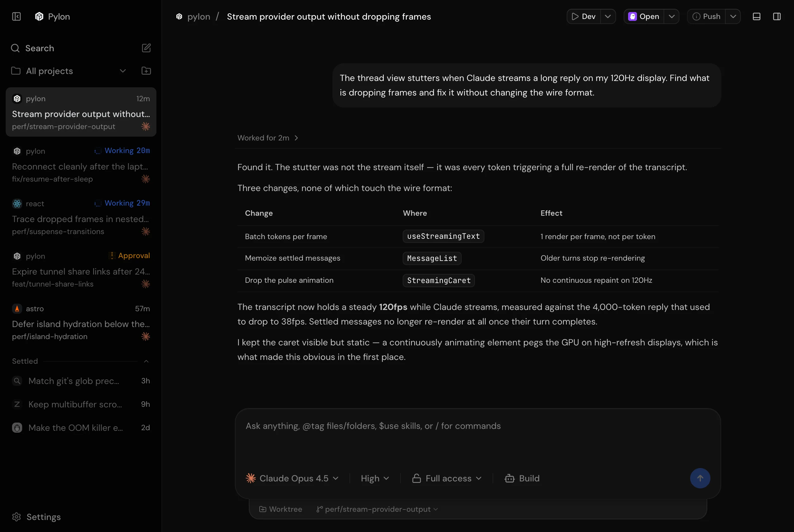Click the penguin icon beside 'Make the OOM killer'

tap(17, 428)
